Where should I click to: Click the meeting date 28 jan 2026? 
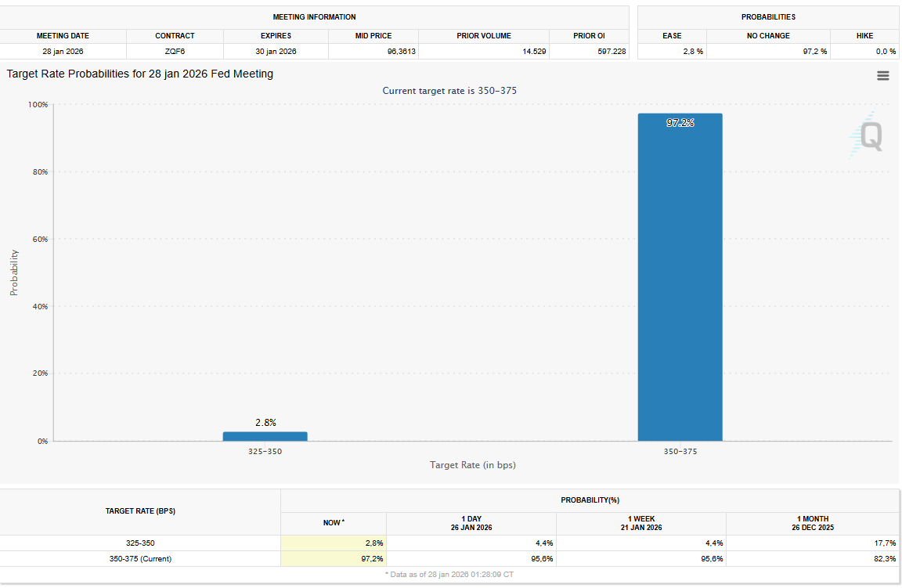point(62,50)
